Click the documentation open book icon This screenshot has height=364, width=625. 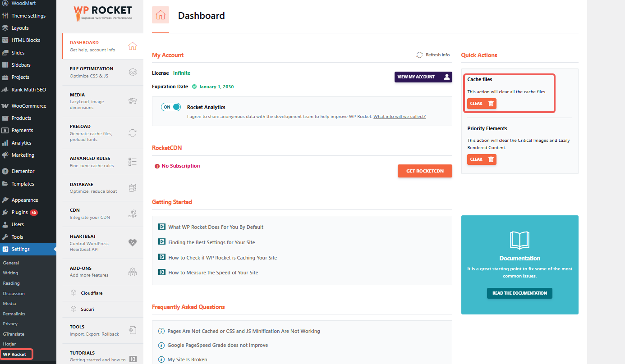pyautogui.click(x=519, y=241)
